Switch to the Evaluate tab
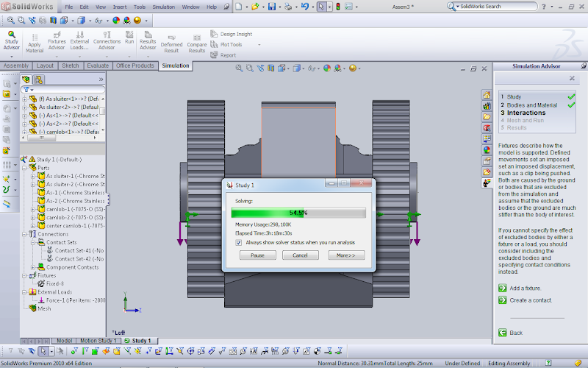This screenshot has height=368, width=588. [98, 66]
